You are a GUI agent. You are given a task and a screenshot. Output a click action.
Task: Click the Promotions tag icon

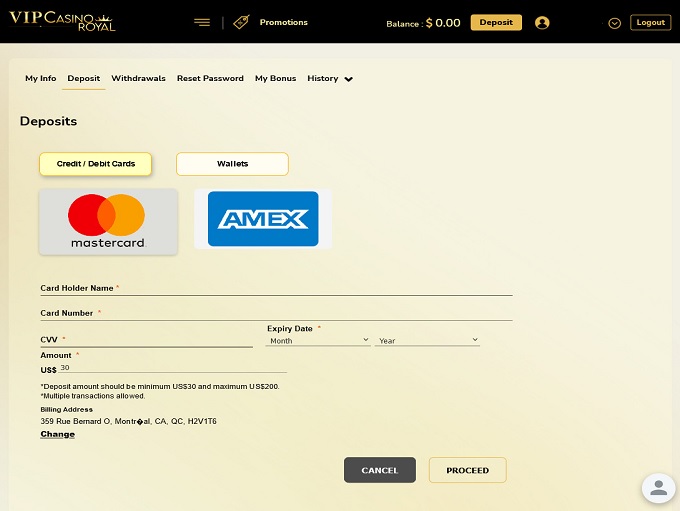(241, 22)
